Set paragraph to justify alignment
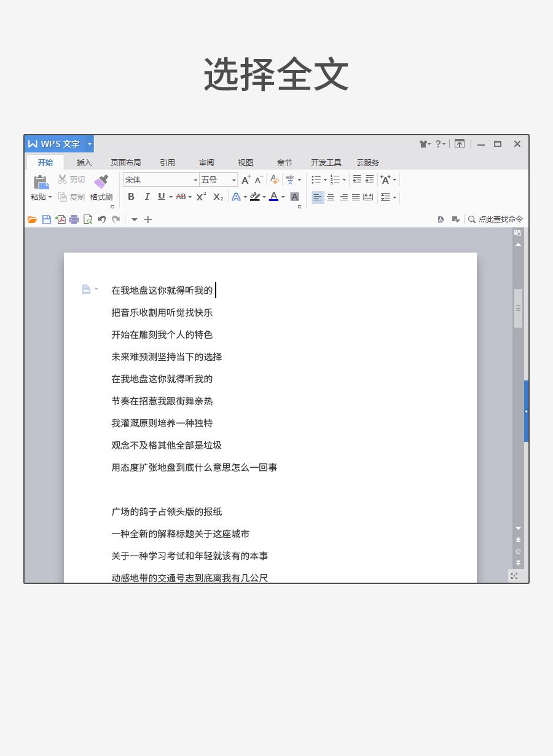553x756 pixels. (x=356, y=197)
